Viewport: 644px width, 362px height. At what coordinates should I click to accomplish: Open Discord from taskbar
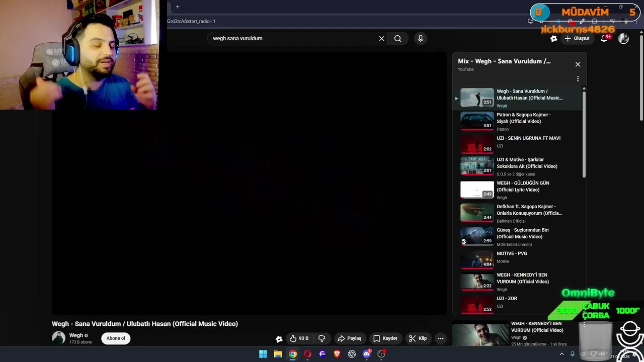(367, 354)
